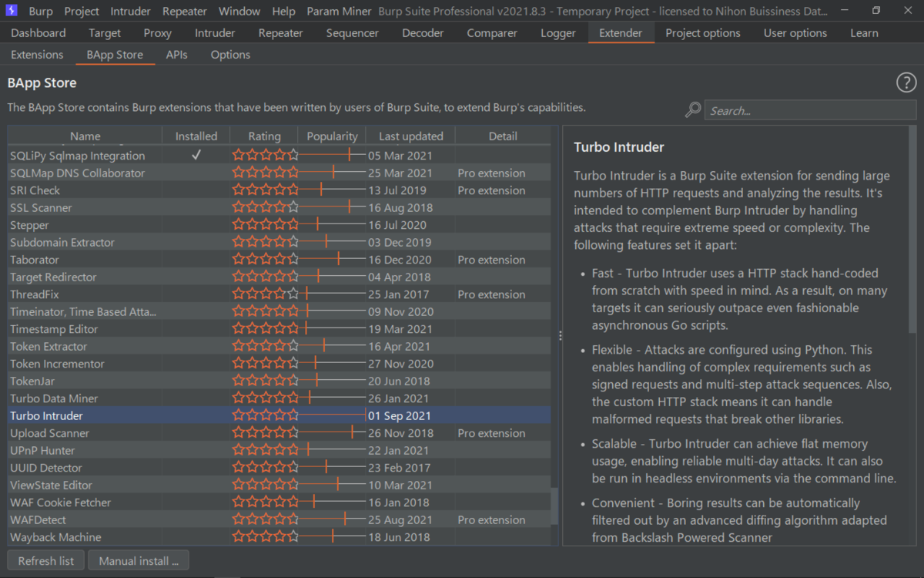The image size is (924, 578).
Task: Click the popularity bar of WAFDetect
Action: [333, 519]
